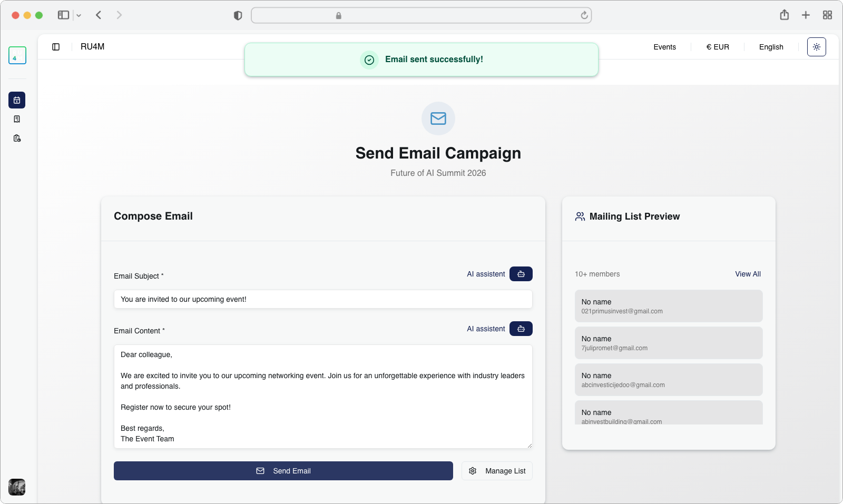
Task: Expand the Safari sidebar options chevron
Action: pyautogui.click(x=79, y=16)
